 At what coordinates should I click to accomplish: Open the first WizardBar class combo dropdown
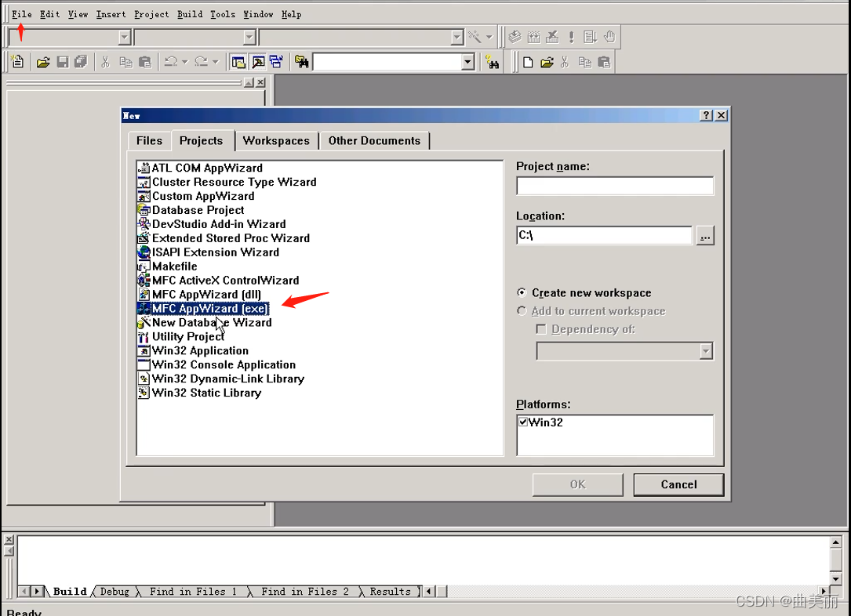click(x=125, y=37)
